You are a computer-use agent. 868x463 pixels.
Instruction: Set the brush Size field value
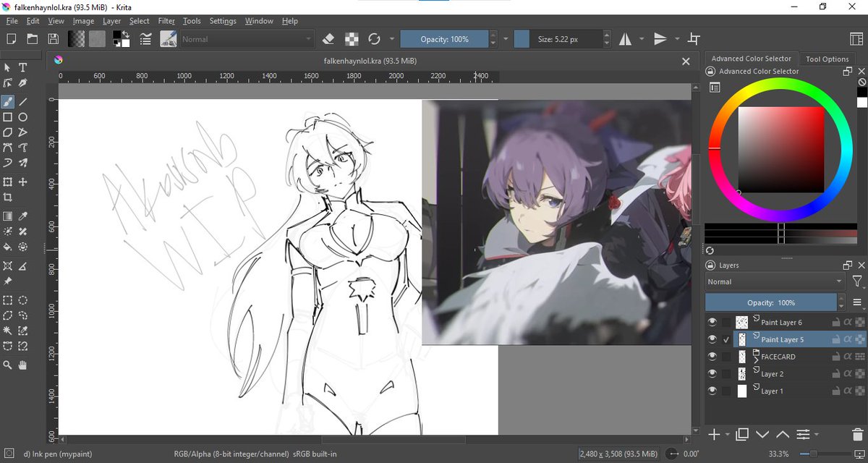558,39
